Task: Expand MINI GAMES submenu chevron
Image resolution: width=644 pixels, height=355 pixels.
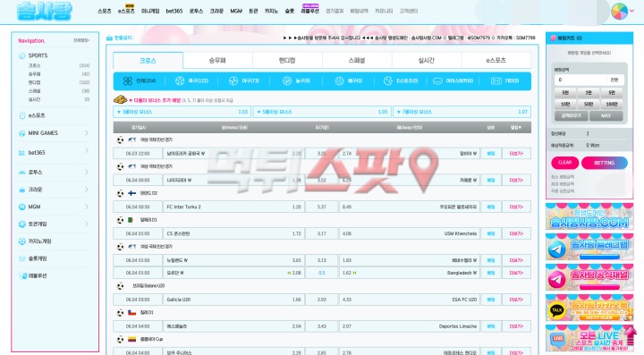Action: coord(87,133)
